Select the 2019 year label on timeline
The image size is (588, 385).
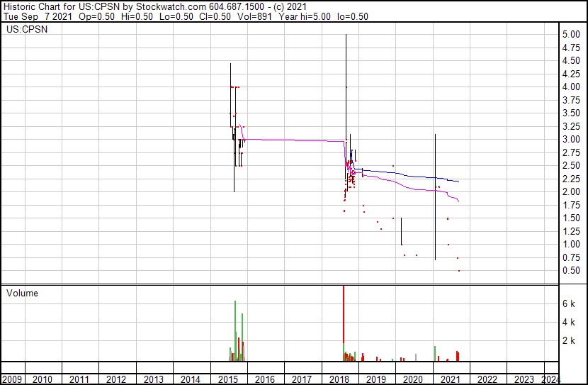click(375, 379)
